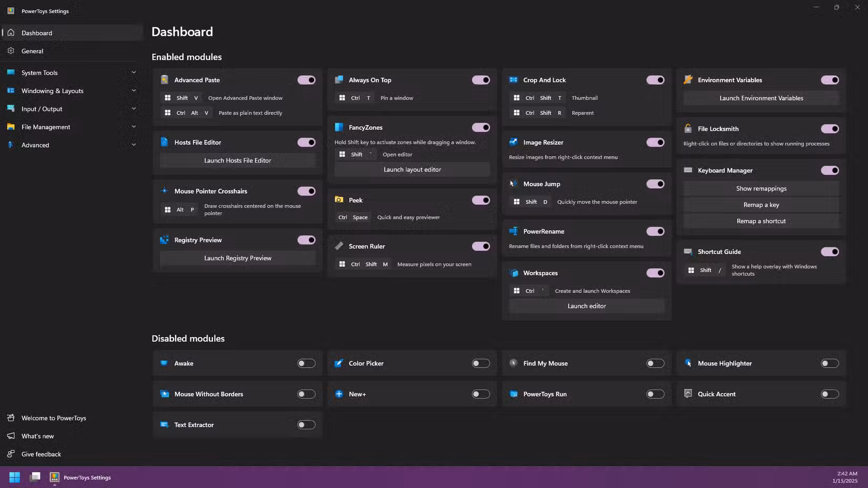Image resolution: width=868 pixels, height=488 pixels.
Task: Launch the Hosts File Editor
Action: (x=237, y=160)
